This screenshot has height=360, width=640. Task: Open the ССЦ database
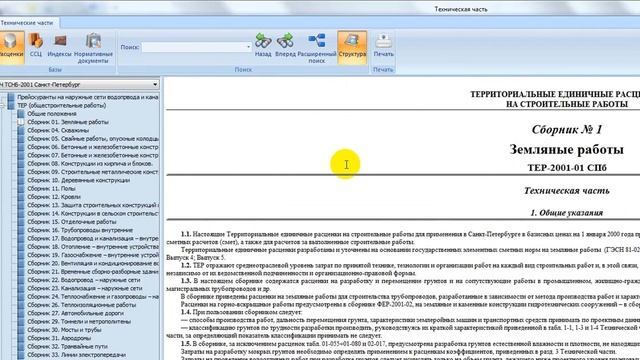point(36,45)
